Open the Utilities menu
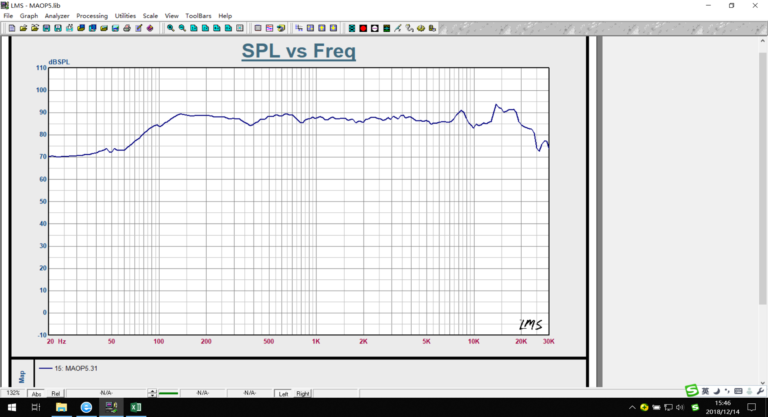 [126, 16]
